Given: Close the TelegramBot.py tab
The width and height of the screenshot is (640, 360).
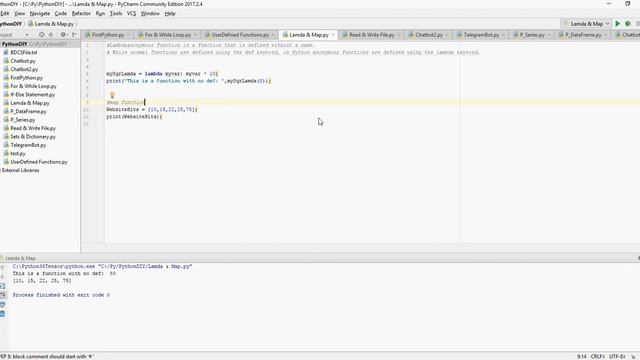Looking at the screenshot, I should click(x=503, y=35).
